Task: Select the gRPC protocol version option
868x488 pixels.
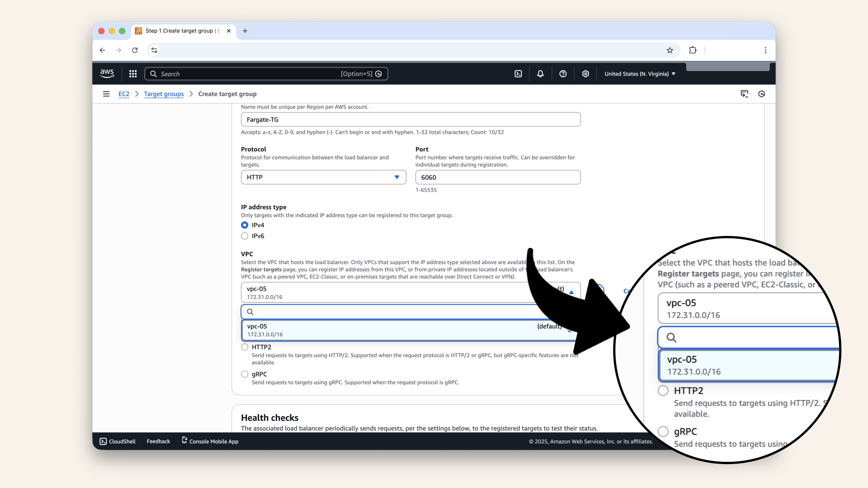Action: [245, 374]
